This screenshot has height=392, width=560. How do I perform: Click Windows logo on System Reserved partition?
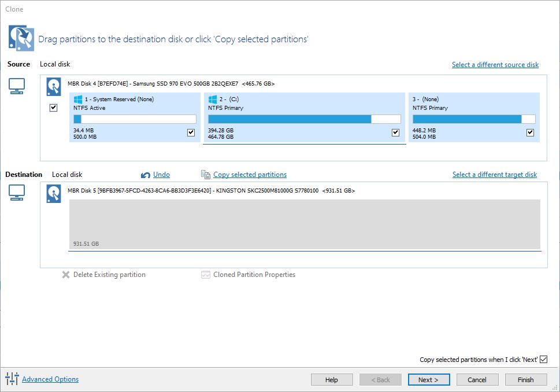78,99
